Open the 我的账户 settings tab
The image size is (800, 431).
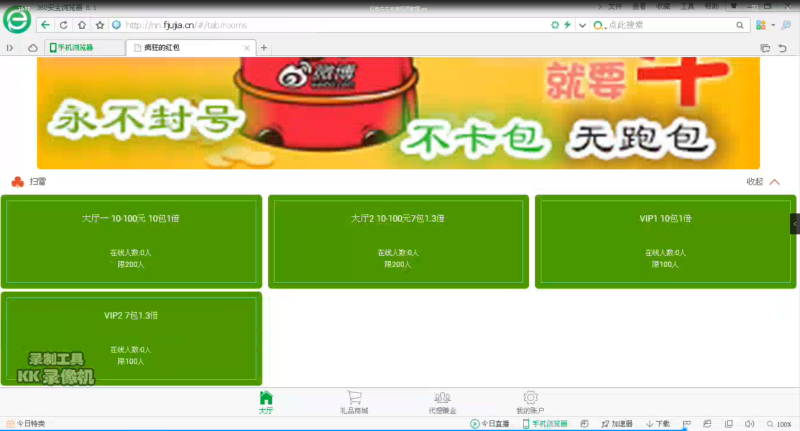pos(530,402)
